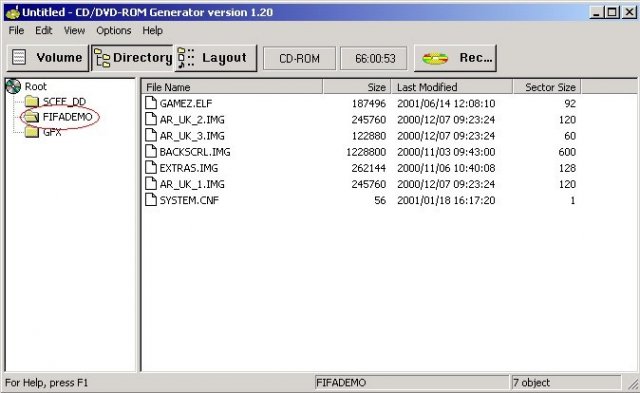Click the FIFADEMO status bar field
The width and height of the screenshot is (640, 393).
412,382
